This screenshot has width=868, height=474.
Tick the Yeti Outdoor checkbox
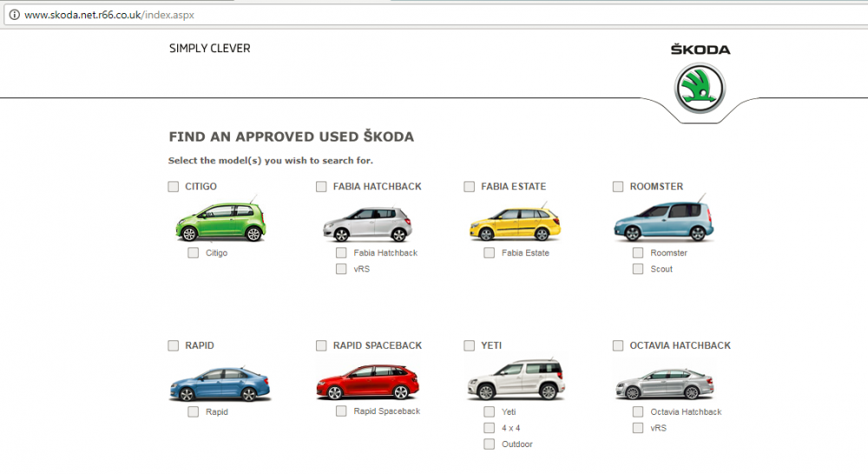(489, 444)
